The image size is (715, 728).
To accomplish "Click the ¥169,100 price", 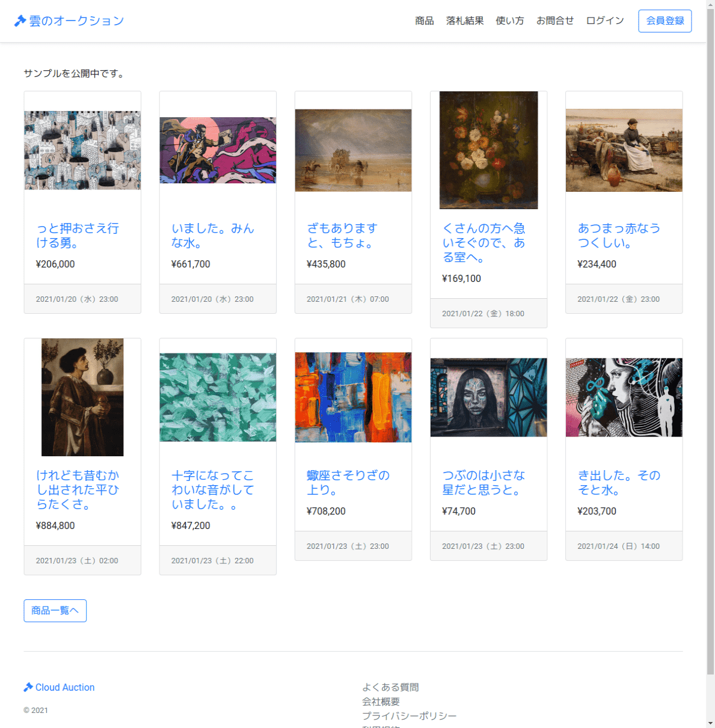I will tap(461, 278).
